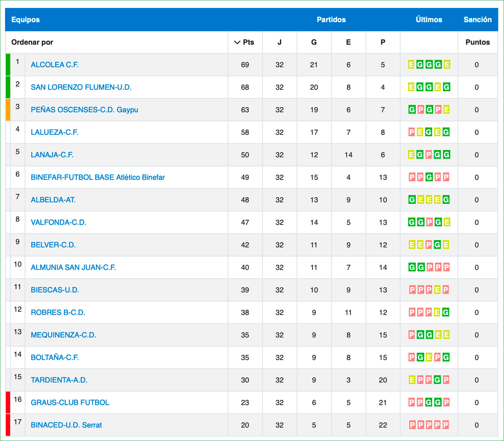Sort standings by E column header

[x=348, y=42]
